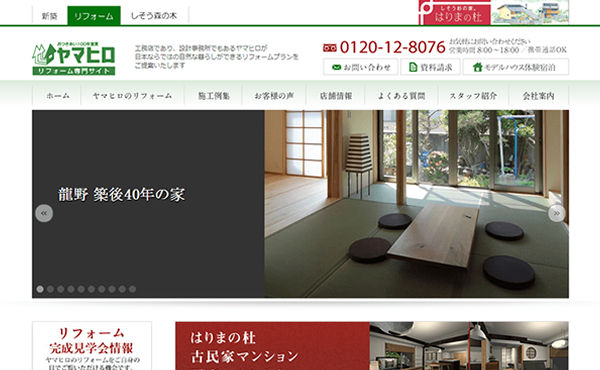
Task: Go to スタッフ紹介 page
Action: click(x=473, y=96)
